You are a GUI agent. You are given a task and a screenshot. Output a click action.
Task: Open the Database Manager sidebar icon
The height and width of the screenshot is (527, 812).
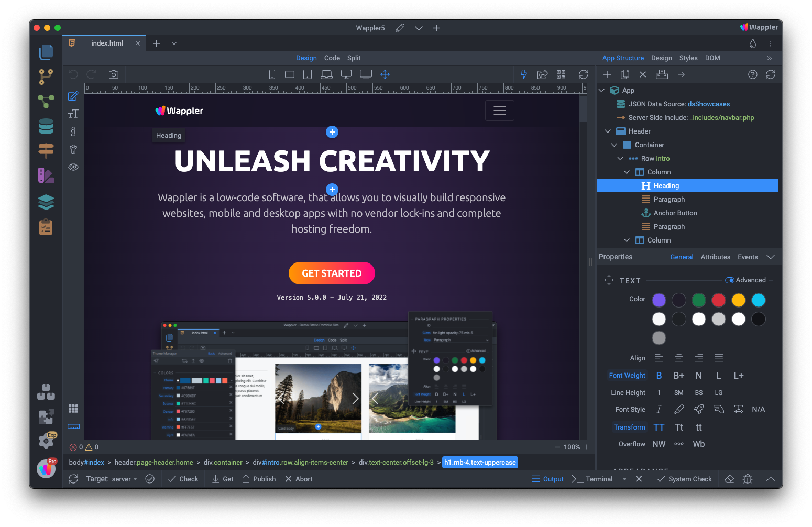[x=46, y=126]
